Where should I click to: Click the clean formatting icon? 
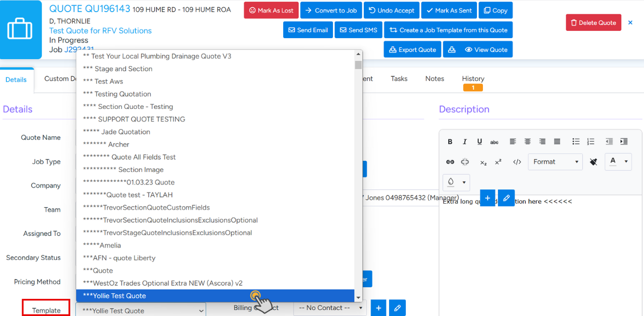tap(593, 162)
